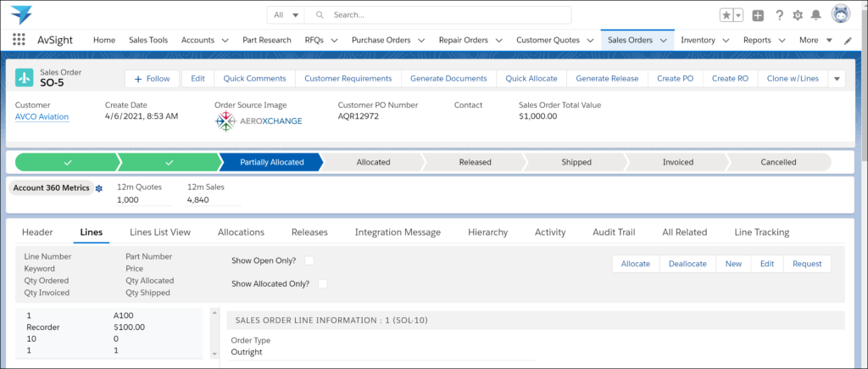Switch to the Allocations tab
Viewport: 868px width, 369px height.
pos(241,232)
